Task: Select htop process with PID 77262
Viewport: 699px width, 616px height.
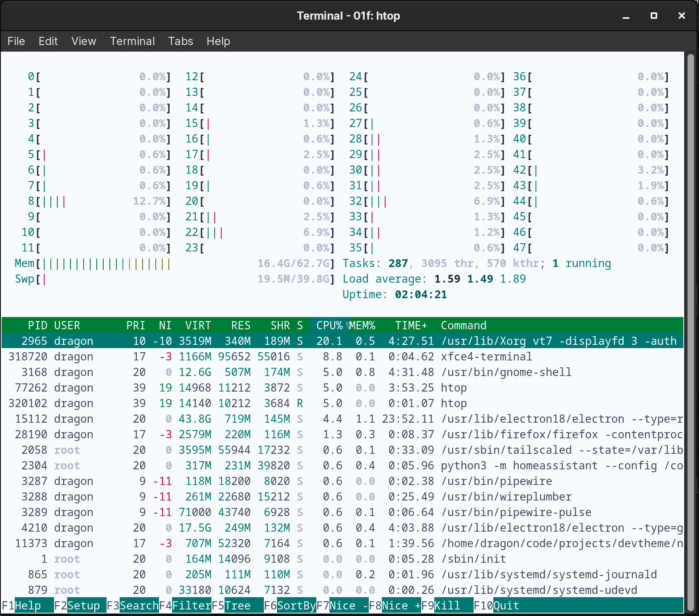Action: tap(343, 387)
